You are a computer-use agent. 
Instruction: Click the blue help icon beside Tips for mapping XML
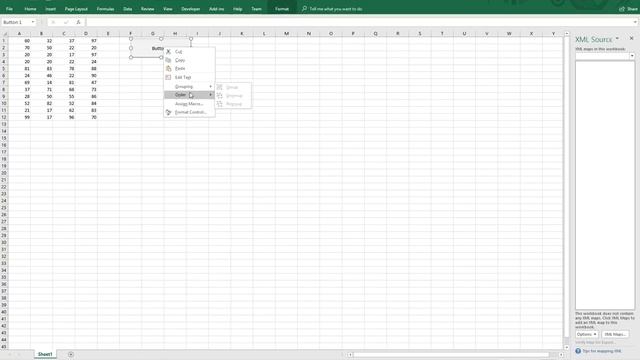point(578,351)
